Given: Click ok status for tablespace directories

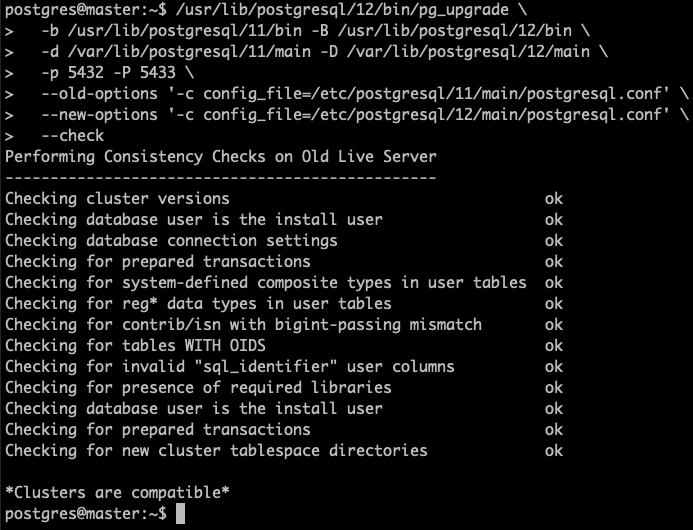Looking at the screenshot, I should pos(553,451).
